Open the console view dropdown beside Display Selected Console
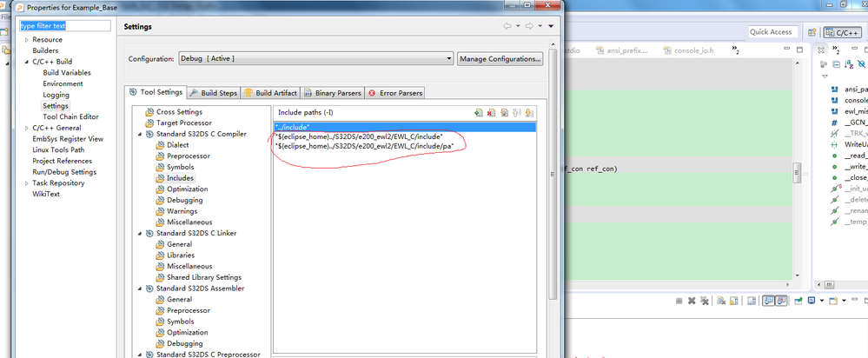 pos(822,301)
